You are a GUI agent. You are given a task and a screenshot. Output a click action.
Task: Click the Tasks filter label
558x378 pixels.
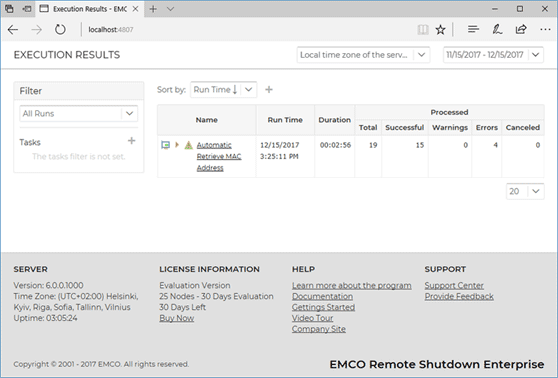30,142
